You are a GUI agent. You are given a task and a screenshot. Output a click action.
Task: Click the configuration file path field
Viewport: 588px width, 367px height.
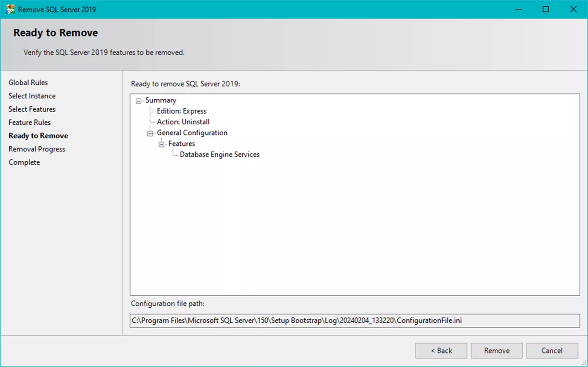tap(355, 320)
